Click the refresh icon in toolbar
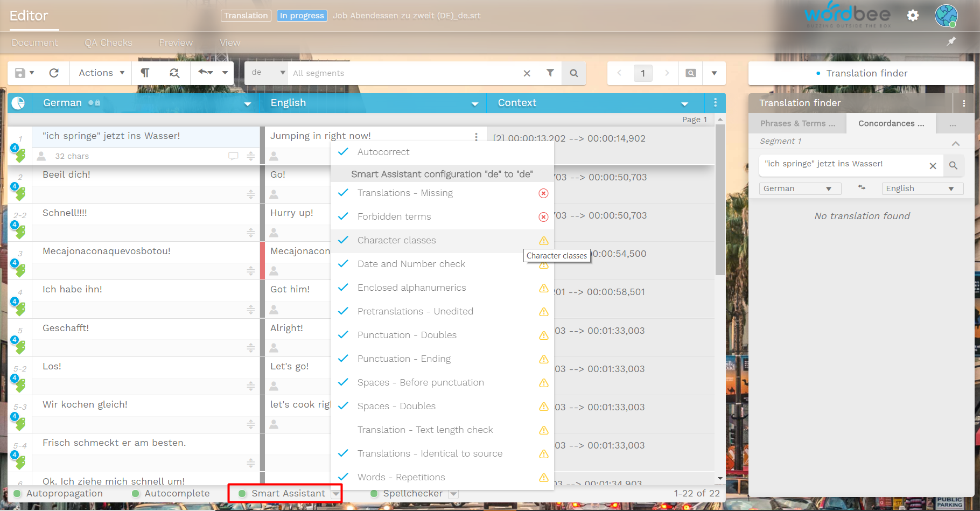 pyautogui.click(x=54, y=73)
